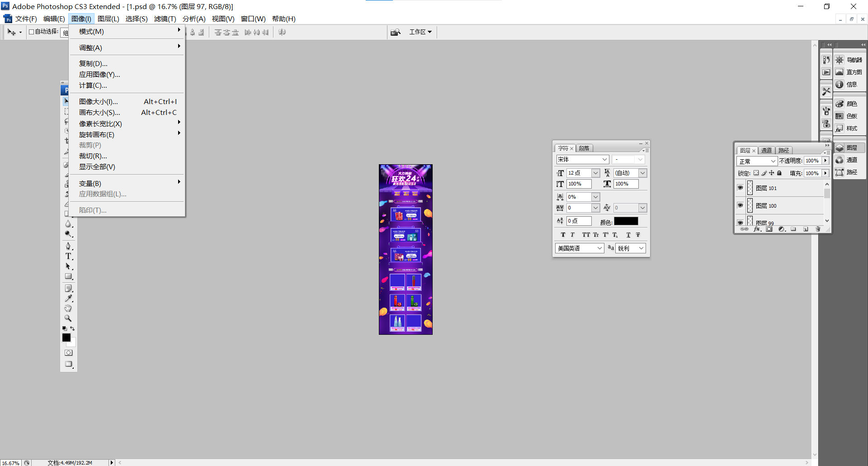868x466 pixels.
Task: Select the Type tool in toolbox
Action: (68, 256)
